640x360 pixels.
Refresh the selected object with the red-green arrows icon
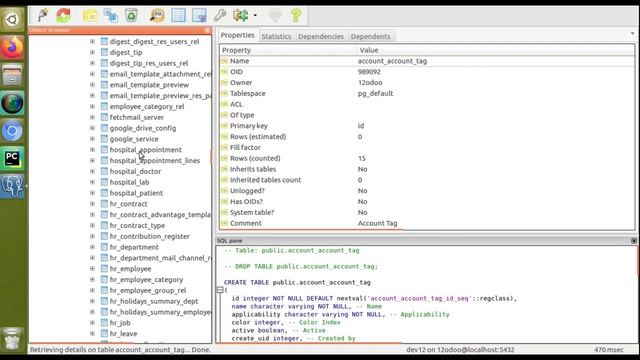pyautogui.click(x=63, y=16)
